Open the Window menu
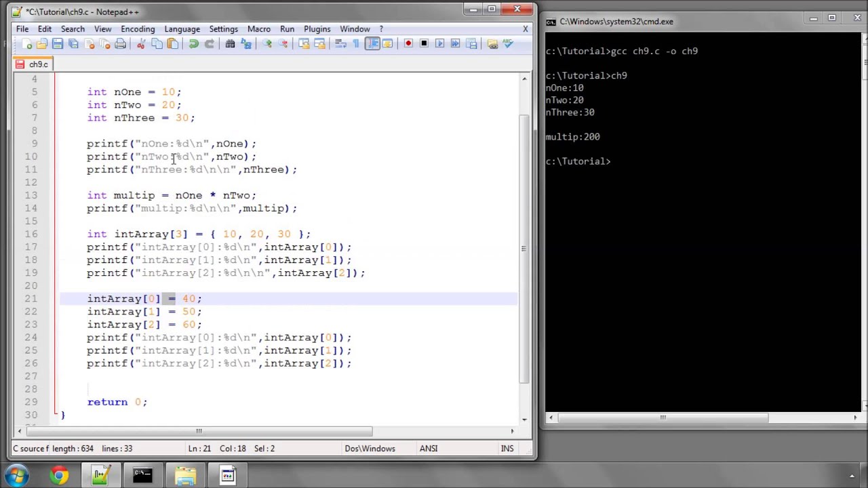This screenshot has height=488, width=868. pyautogui.click(x=355, y=29)
